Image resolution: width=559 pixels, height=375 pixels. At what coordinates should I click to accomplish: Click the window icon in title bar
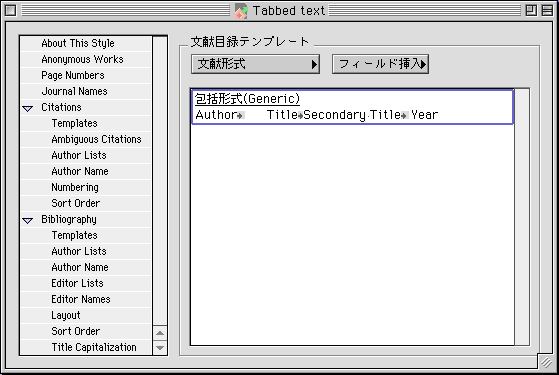pos(241,11)
